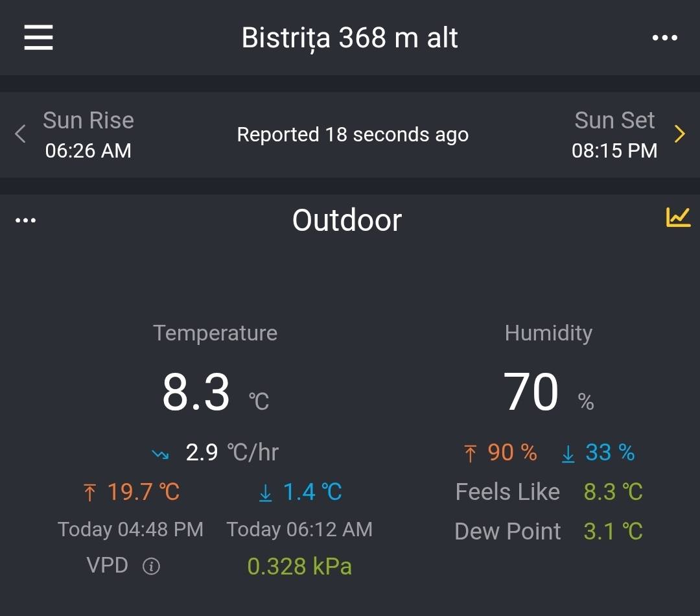Open the Outdoor panel options menu
Image resolution: width=700 pixels, height=616 pixels.
click(x=25, y=220)
